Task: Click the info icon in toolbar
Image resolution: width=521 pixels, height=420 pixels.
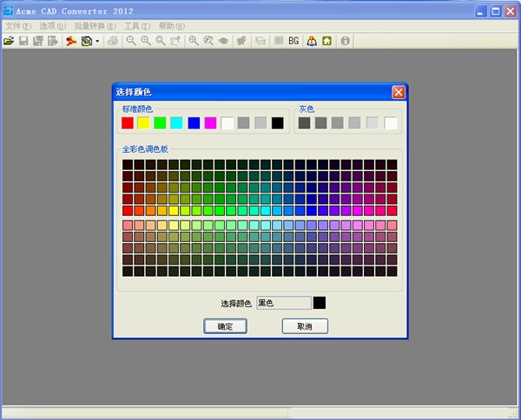Action: point(346,41)
